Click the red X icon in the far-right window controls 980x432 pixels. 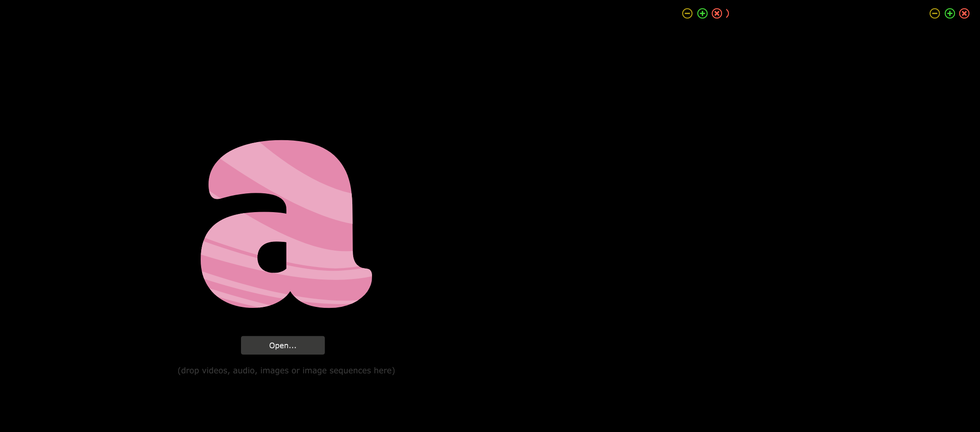coord(964,14)
